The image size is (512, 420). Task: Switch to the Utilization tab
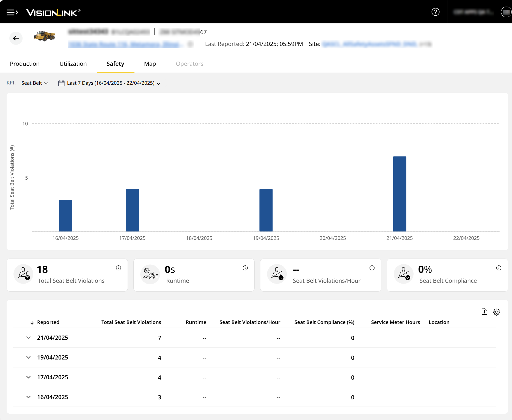[x=73, y=64]
